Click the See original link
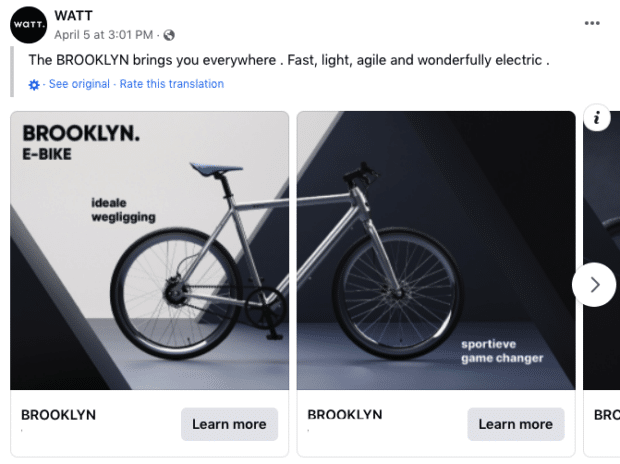 pyautogui.click(x=80, y=84)
